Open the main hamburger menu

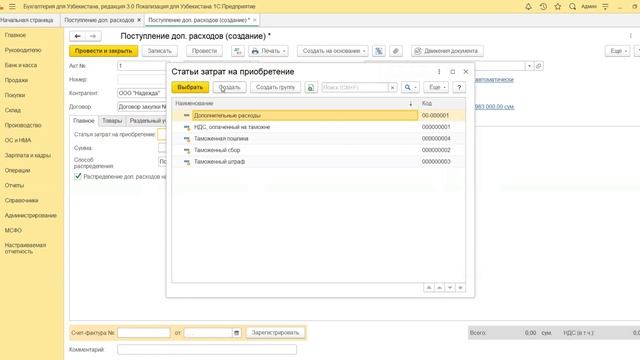tap(12, 7)
